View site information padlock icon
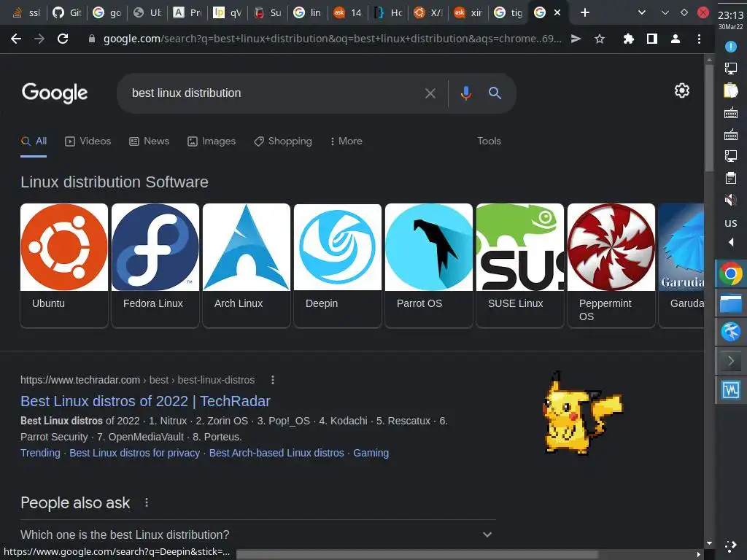747x560 pixels. coord(92,39)
